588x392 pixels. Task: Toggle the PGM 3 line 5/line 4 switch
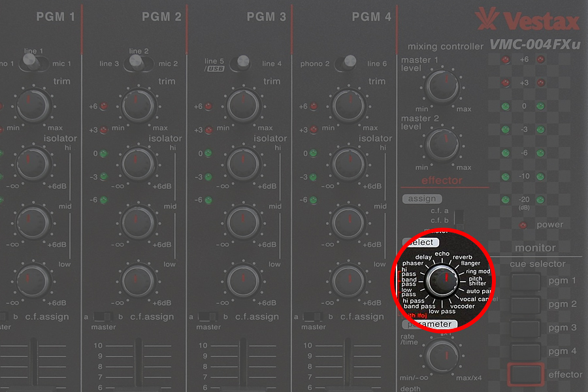tap(243, 63)
